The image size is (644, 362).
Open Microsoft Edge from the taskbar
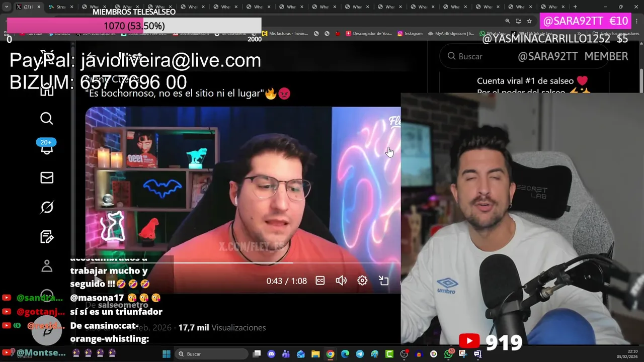pos(345,354)
